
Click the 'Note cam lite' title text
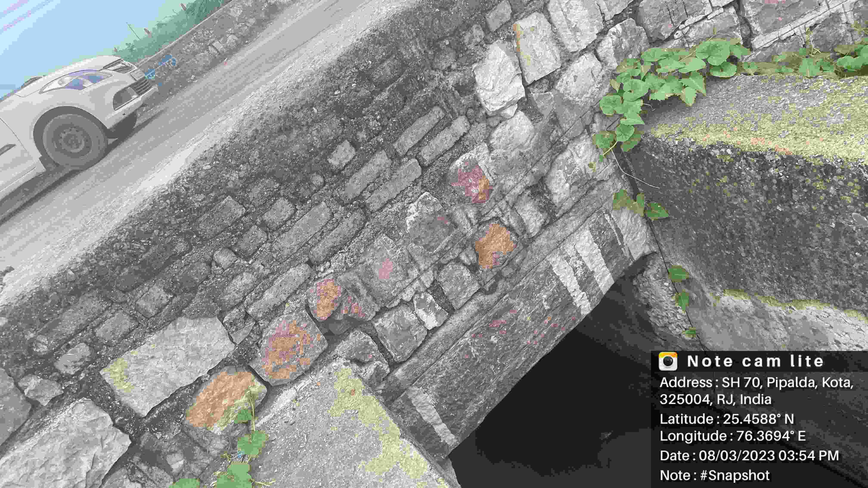[755, 361]
